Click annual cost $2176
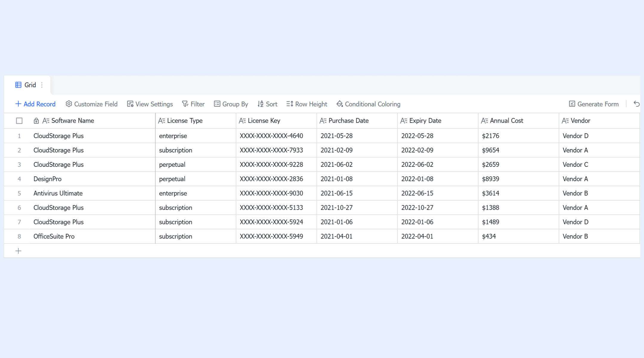 pyautogui.click(x=519, y=136)
